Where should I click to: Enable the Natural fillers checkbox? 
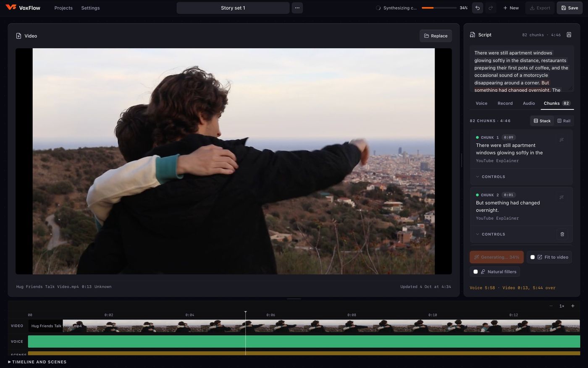475,272
